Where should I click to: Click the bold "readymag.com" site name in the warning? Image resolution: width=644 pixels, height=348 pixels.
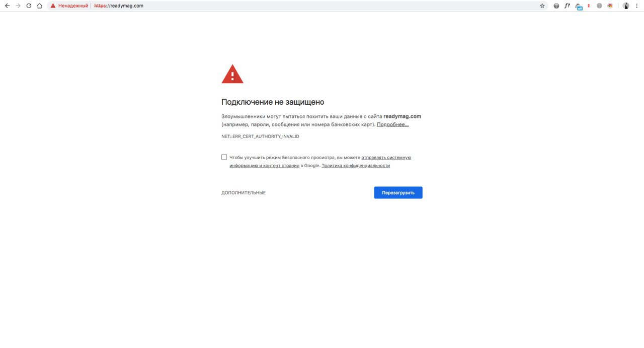(402, 116)
